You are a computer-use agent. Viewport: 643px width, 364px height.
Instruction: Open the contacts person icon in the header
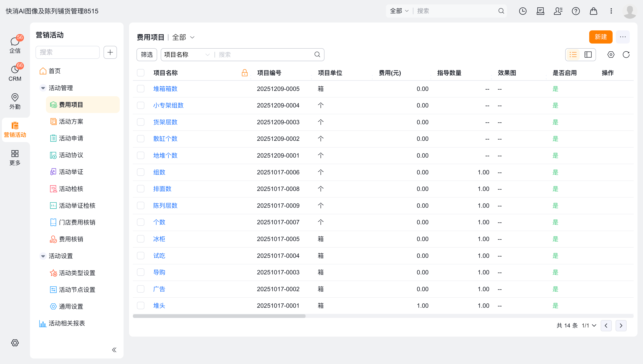click(x=558, y=11)
